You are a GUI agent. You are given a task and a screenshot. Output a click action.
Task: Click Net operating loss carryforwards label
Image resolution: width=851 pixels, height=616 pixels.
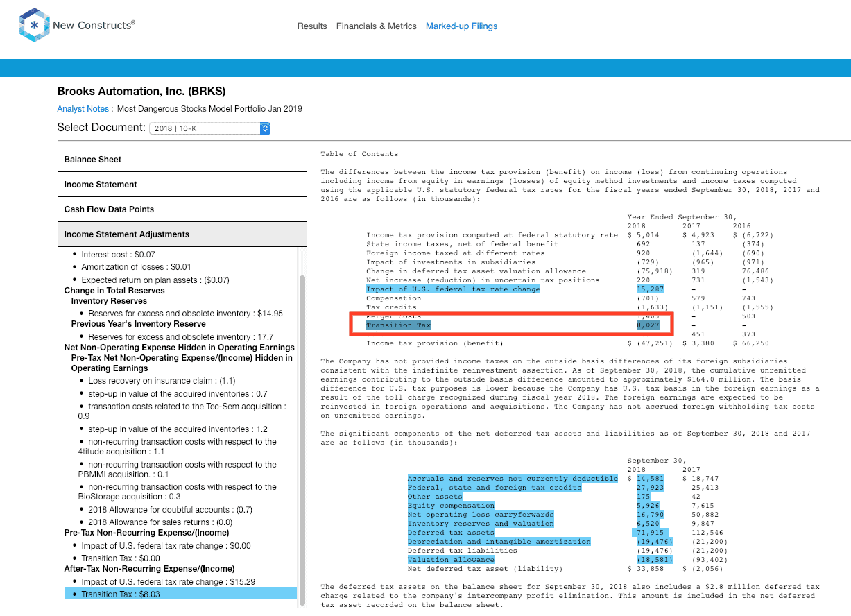(481, 515)
